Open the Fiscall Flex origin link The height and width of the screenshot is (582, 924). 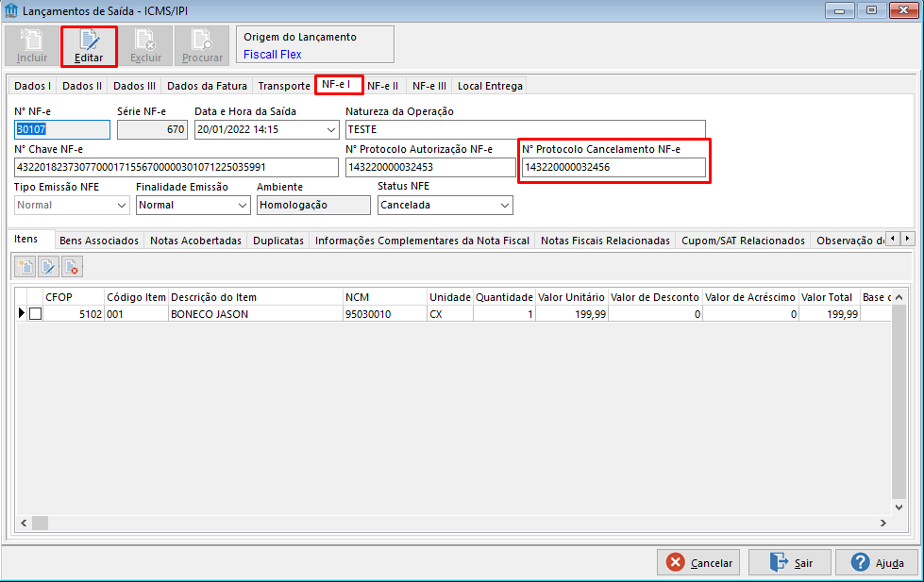click(272, 54)
